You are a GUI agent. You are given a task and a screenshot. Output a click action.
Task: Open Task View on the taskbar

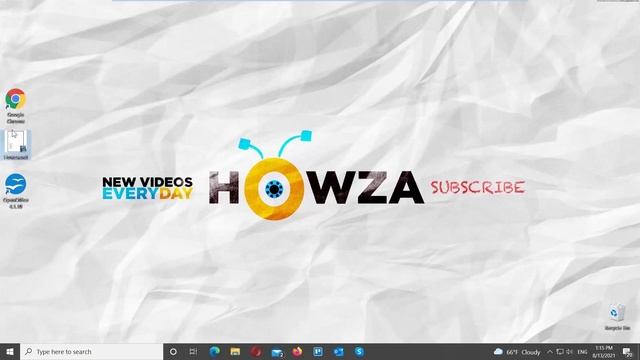tap(193, 351)
